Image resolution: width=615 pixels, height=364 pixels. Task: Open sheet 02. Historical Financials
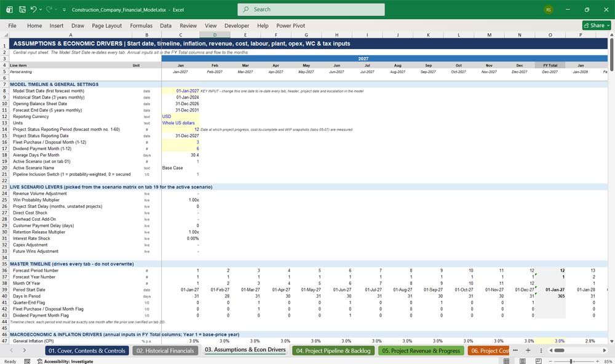(x=165, y=350)
